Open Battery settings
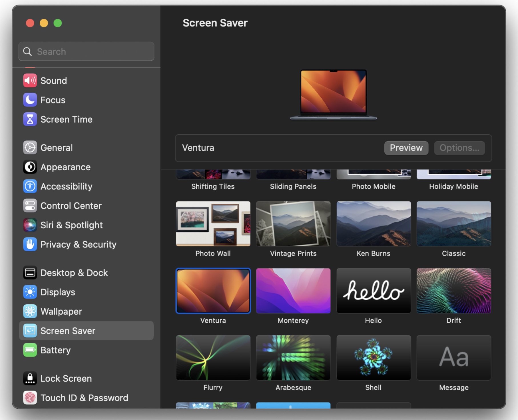 pos(86,350)
